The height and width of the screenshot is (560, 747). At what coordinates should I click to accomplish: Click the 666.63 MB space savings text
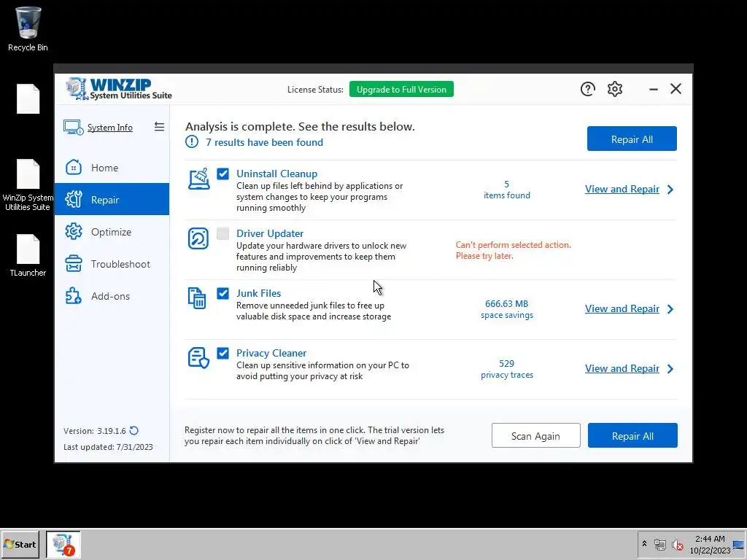click(507, 309)
